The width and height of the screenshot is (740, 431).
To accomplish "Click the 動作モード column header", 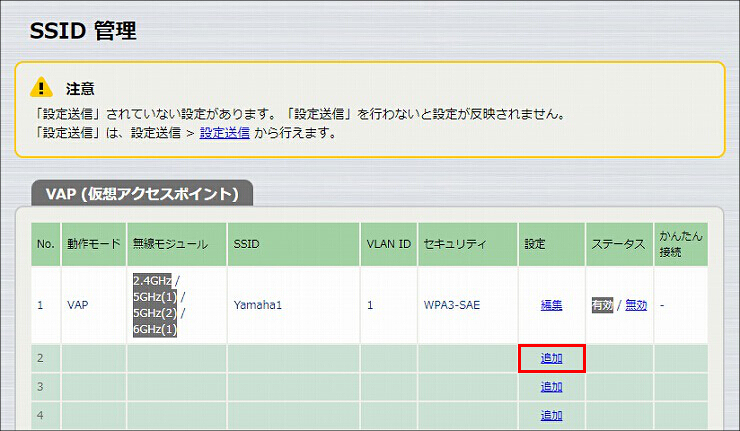I will pyautogui.click(x=93, y=244).
